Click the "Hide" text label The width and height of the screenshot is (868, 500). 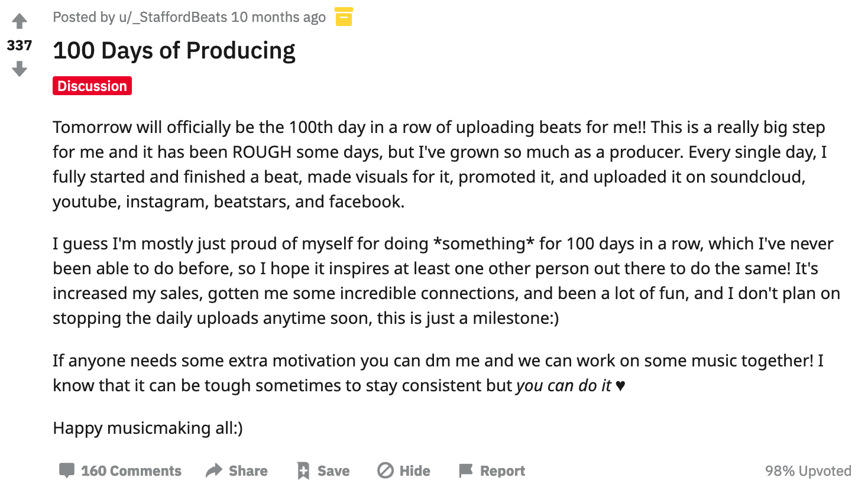415,471
